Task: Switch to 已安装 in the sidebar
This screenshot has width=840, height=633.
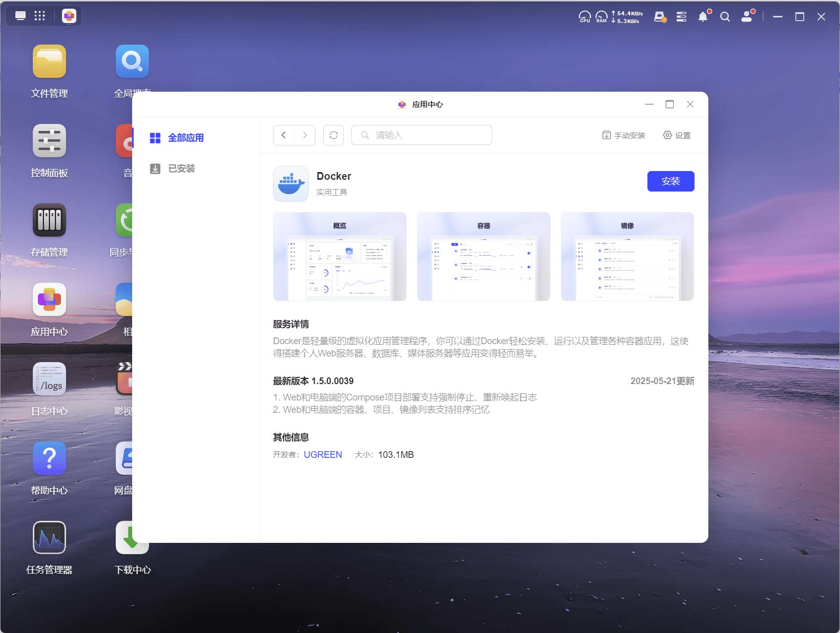Action: pos(172,168)
